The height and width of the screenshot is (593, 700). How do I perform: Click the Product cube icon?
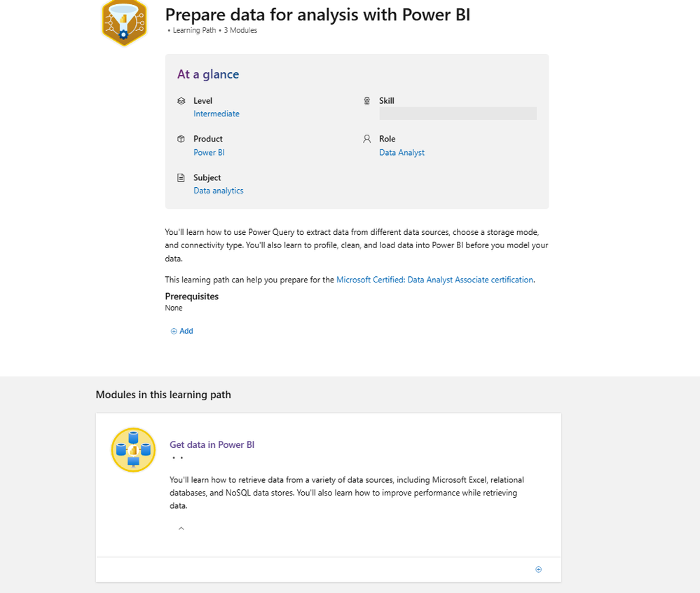tap(181, 139)
